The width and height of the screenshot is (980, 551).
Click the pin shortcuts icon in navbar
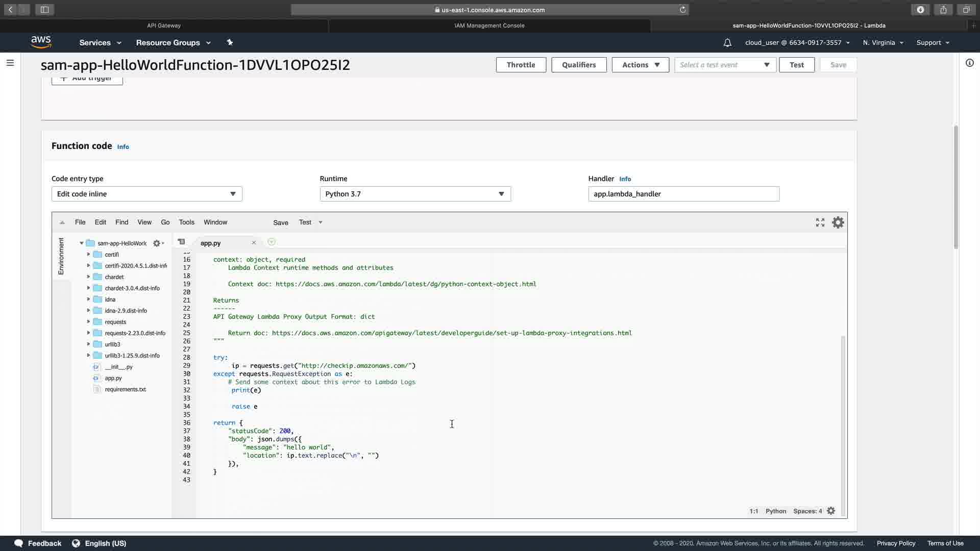point(230,42)
